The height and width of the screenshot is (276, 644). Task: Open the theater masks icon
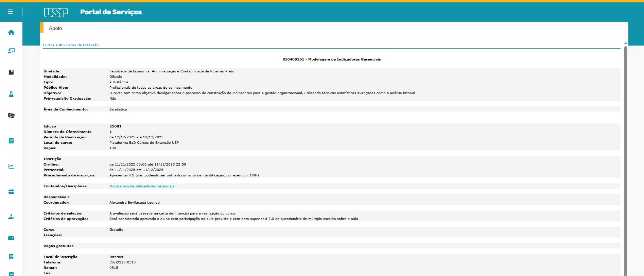click(x=11, y=116)
